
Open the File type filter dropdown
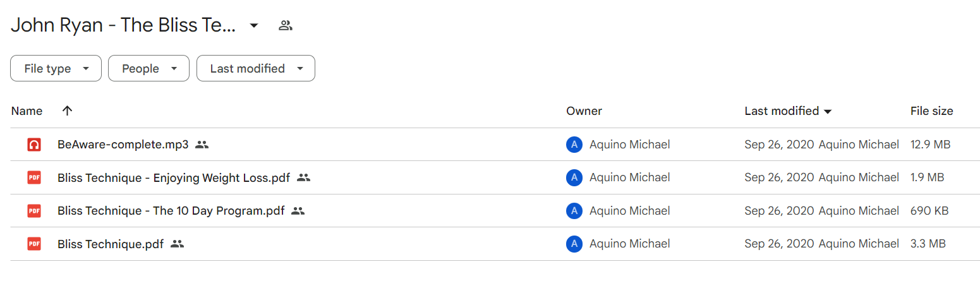[56, 68]
